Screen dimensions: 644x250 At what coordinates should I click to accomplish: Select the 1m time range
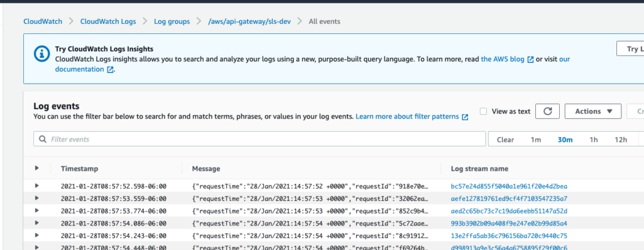(536, 140)
